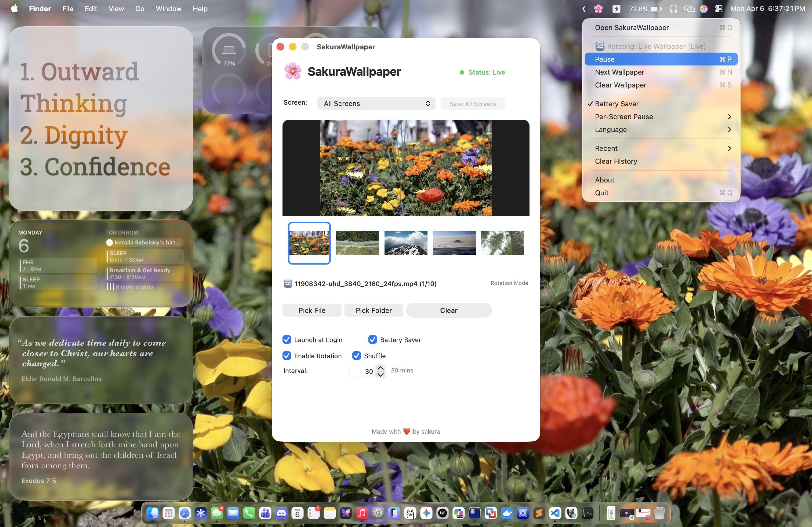Open Visual Studio Code from the Dock
812x527 pixels.
555,513
